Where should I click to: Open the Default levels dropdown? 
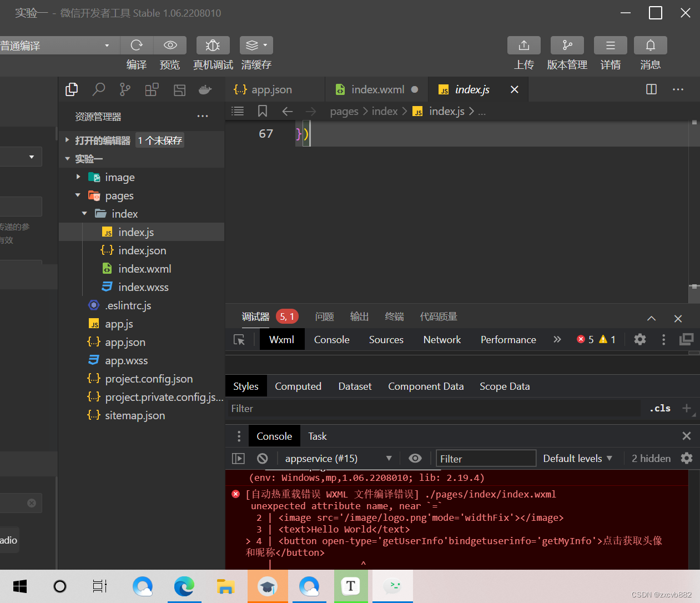click(578, 459)
